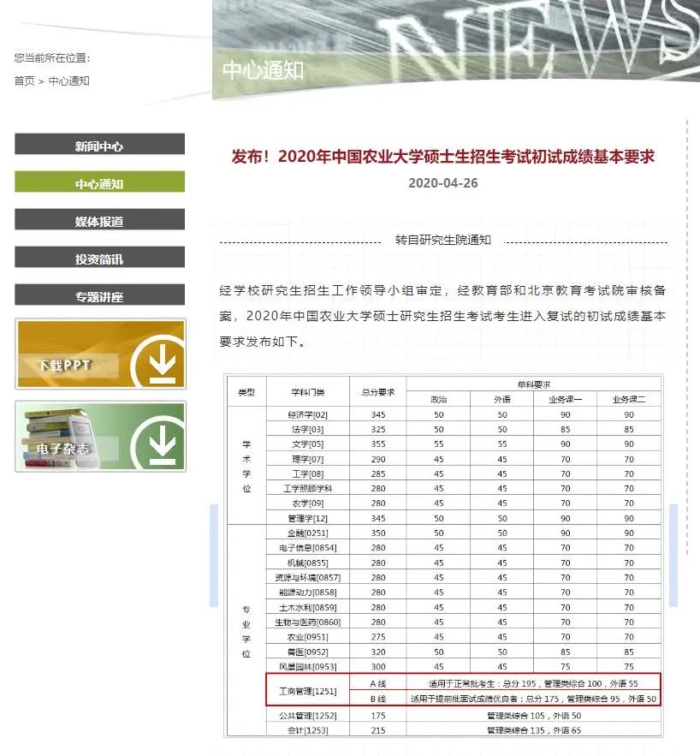700x756 pixels.
Task: Click the 下载PPT label text on the banner
Action: [x=65, y=366]
